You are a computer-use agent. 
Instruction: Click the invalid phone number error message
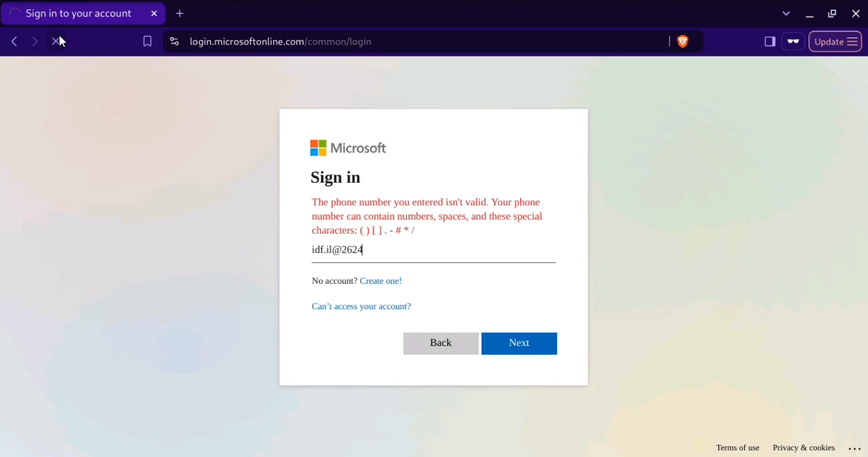427,216
